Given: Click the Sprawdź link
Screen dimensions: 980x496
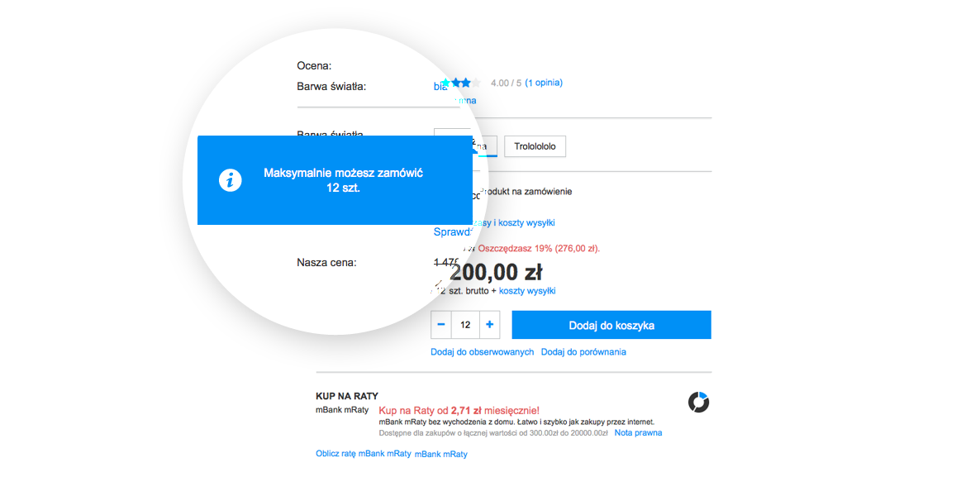Looking at the screenshot, I should tap(453, 232).
